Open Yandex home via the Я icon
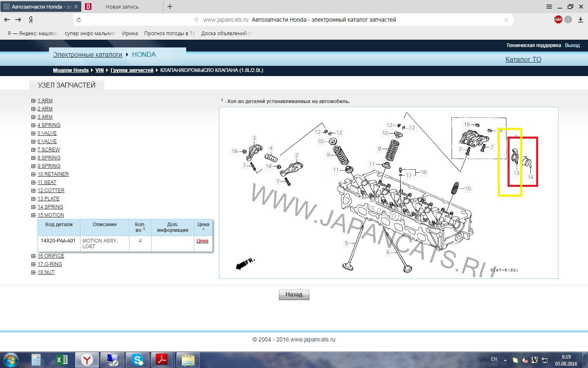The image size is (588, 368). coord(31,20)
